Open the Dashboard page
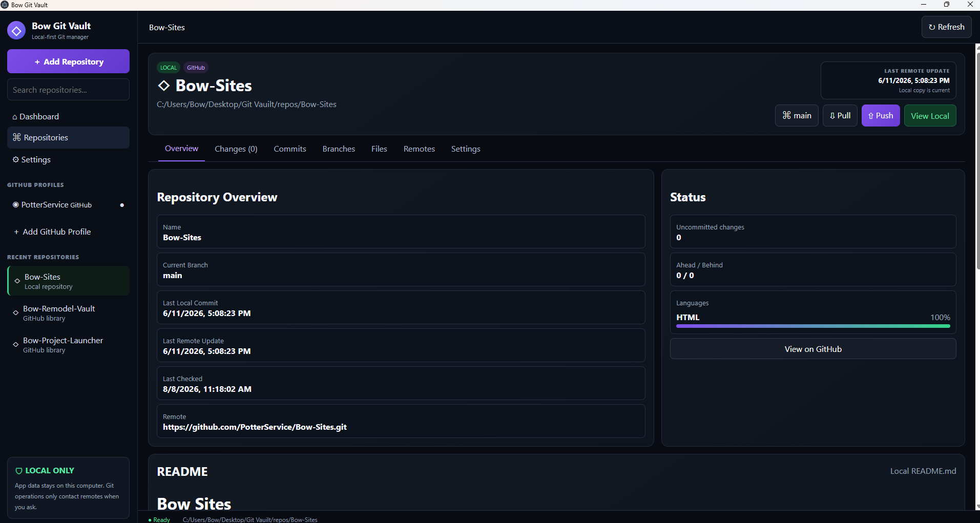980x523 pixels. pyautogui.click(x=68, y=116)
